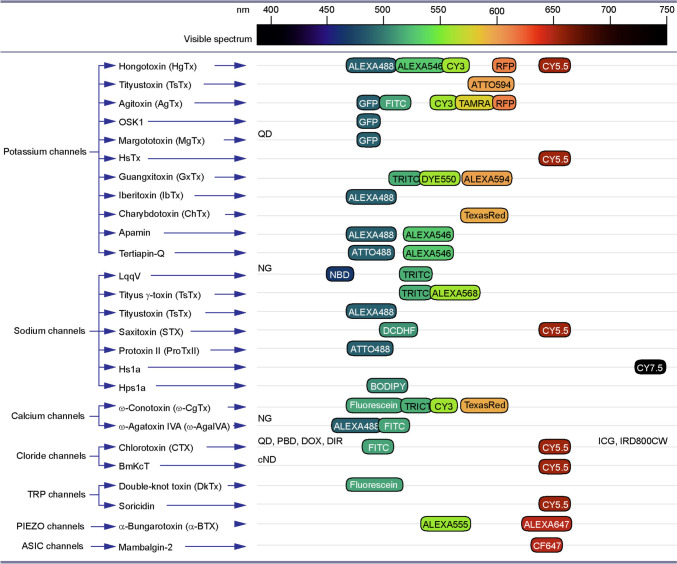Click the ALEXA568 dye badge
Screen dimensions: 677x564
click(455, 293)
